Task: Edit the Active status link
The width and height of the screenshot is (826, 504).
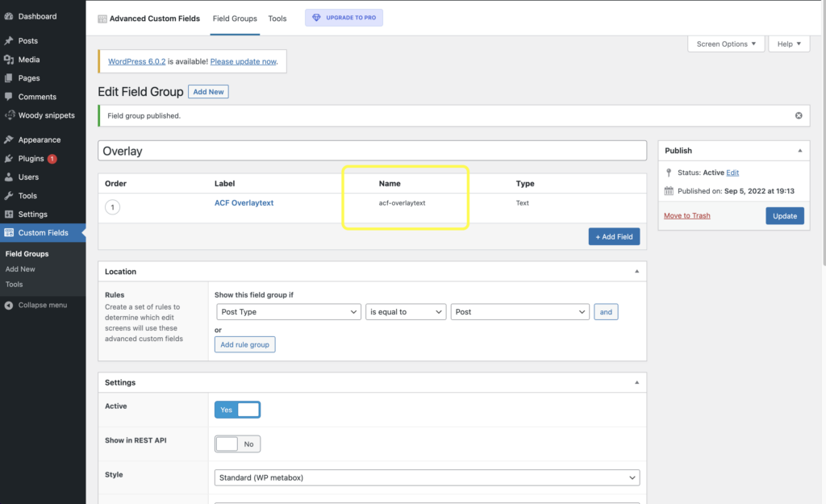Action: click(732, 173)
